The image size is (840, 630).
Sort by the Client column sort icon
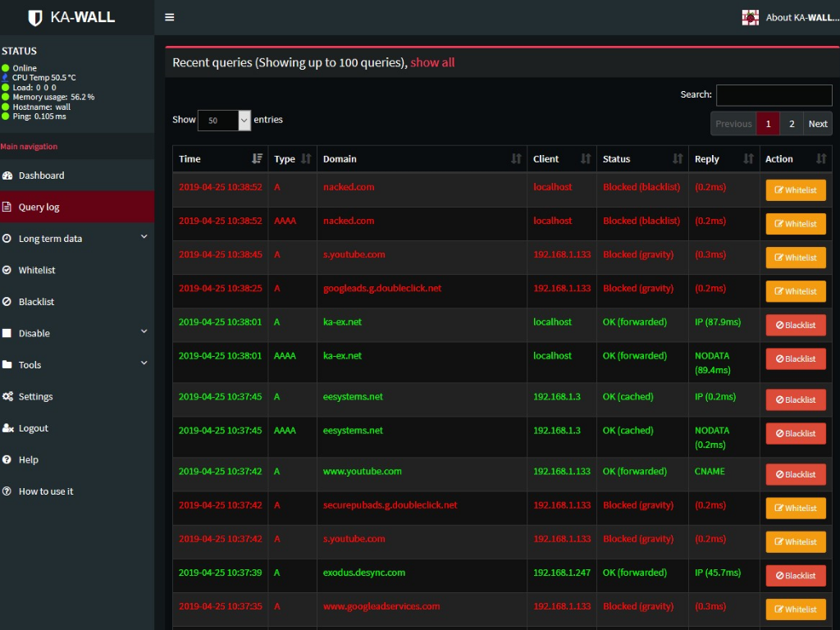point(586,158)
